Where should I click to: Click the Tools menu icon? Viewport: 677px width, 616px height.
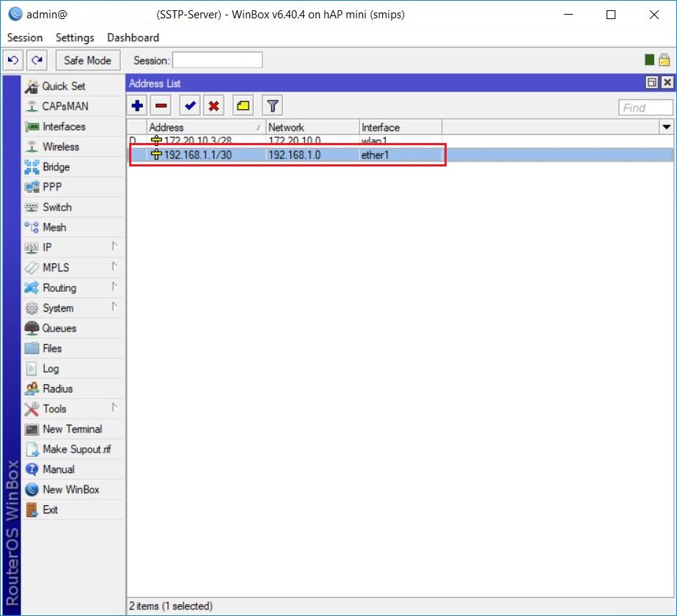tap(32, 409)
